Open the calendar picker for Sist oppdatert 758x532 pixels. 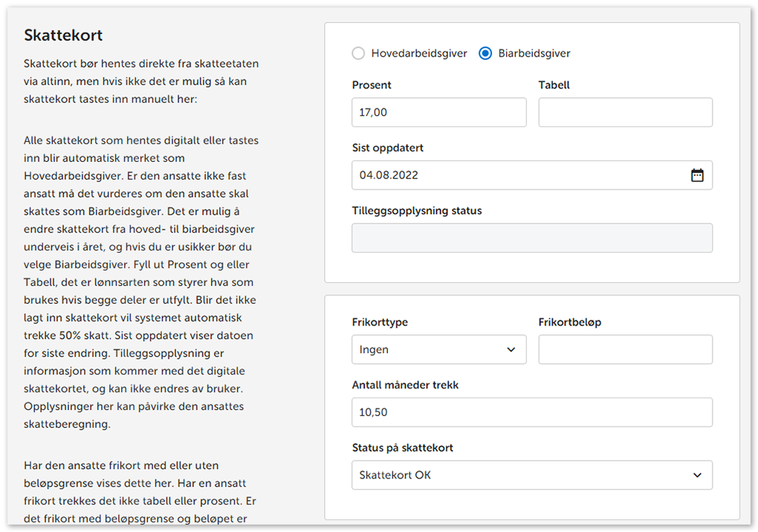696,175
